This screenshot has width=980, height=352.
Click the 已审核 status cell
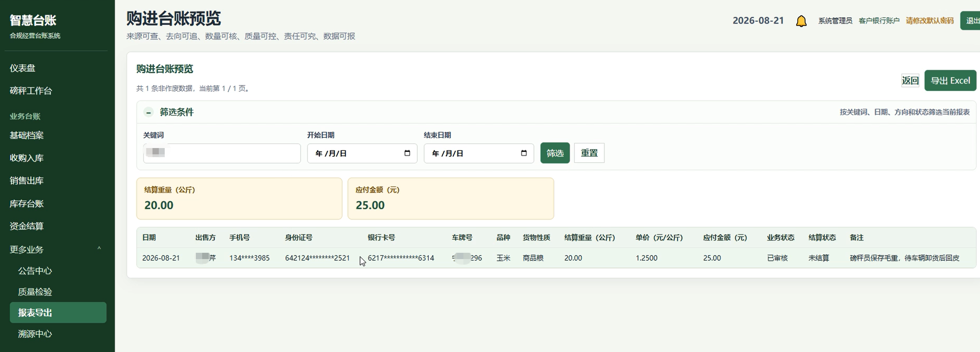pyautogui.click(x=777, y=258)
